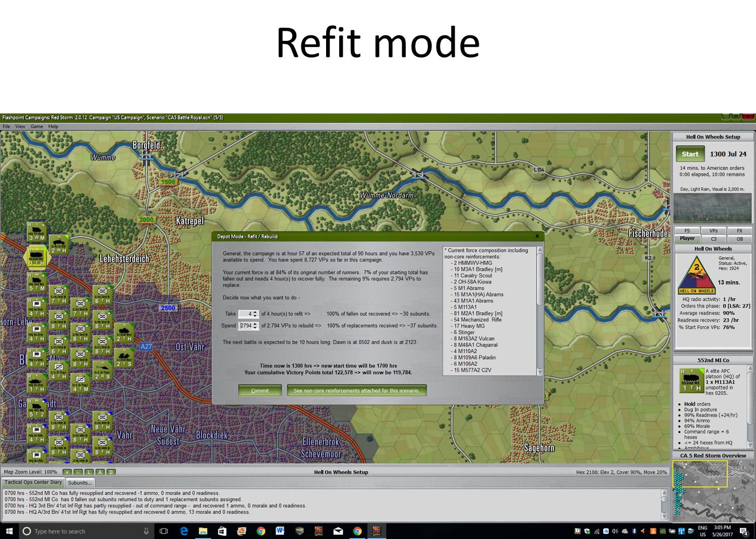Click the 552nd MI Co unit counter in info panel

coord(691,381)
